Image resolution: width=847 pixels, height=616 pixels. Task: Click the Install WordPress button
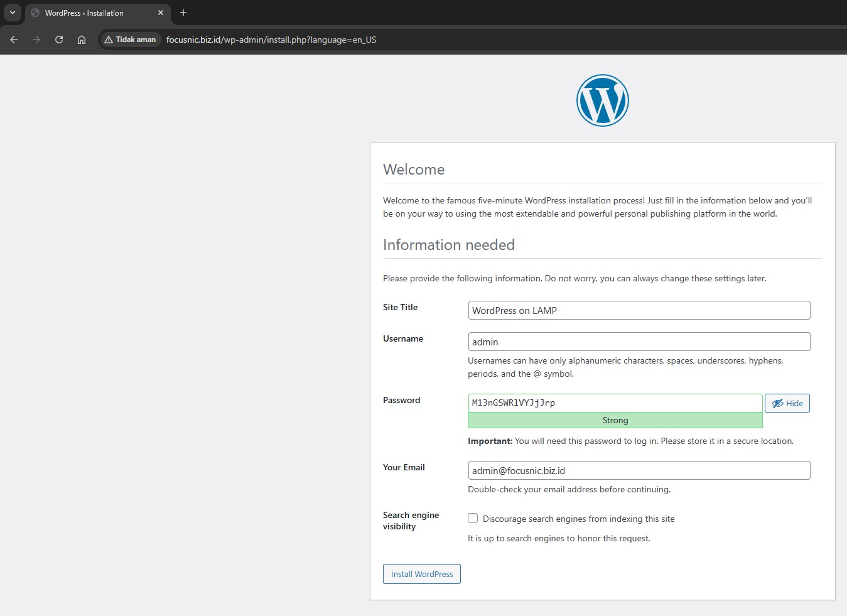[x=421, y=574]
